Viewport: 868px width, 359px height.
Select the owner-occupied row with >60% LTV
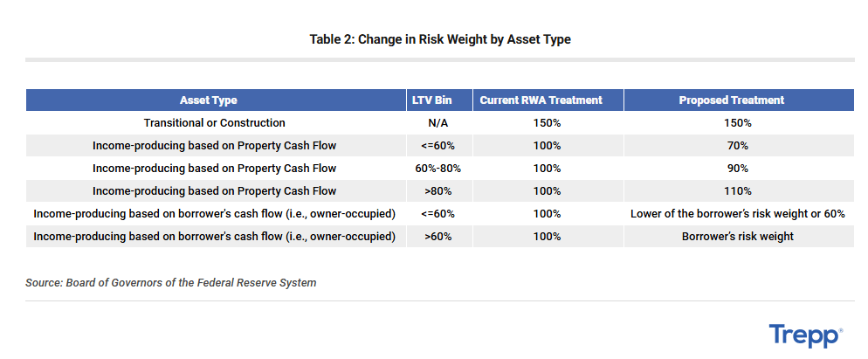(x=440, y=237)
